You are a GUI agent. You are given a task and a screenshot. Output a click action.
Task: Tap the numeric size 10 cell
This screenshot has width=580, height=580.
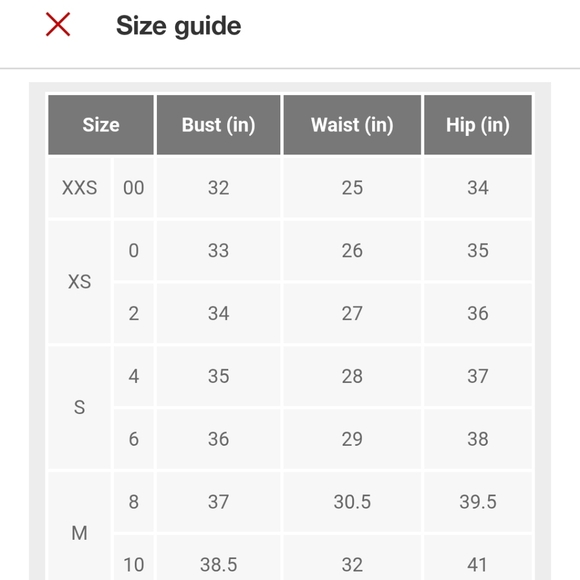(x=134, y=558)
